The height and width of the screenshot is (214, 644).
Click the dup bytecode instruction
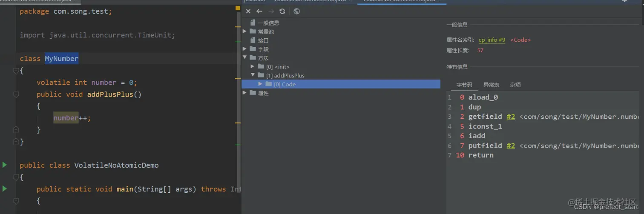tap(474, 107)
